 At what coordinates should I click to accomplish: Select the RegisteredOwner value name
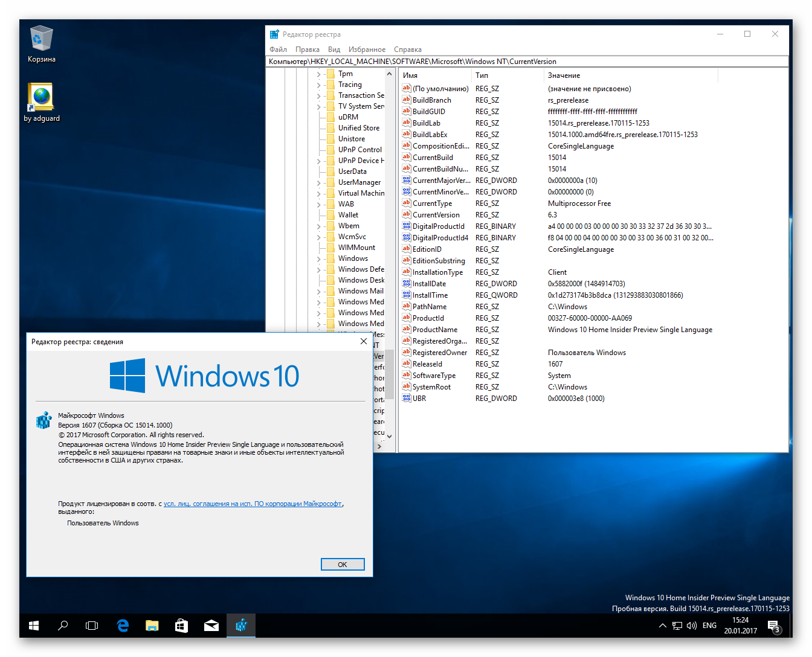tap(440, 353)
